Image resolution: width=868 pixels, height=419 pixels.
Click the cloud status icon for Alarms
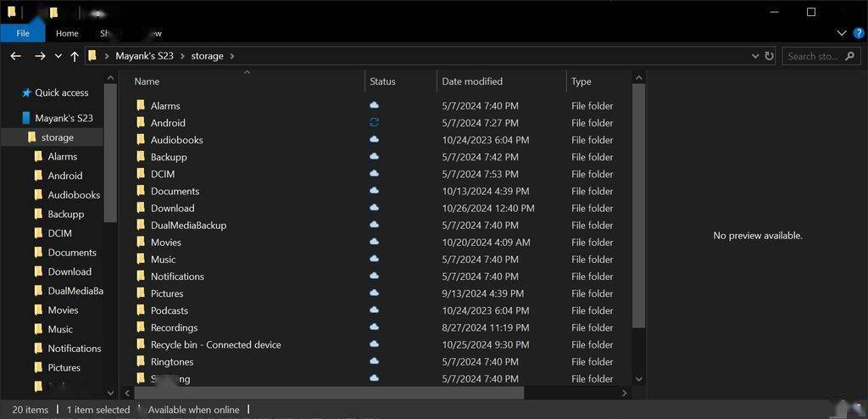[374, 106]
